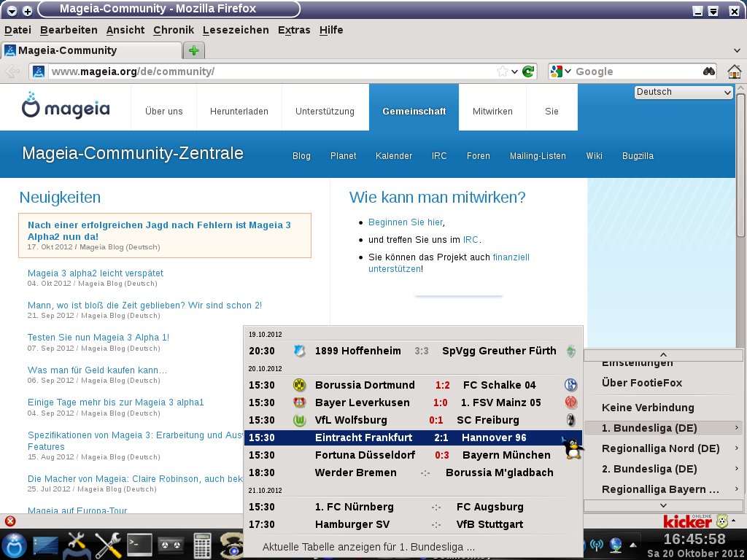Click the SpVgg Greuther Fürth club crest
The height and width of the screenshot is (560, 747).
pyautogui.click(x=570, y=351)
